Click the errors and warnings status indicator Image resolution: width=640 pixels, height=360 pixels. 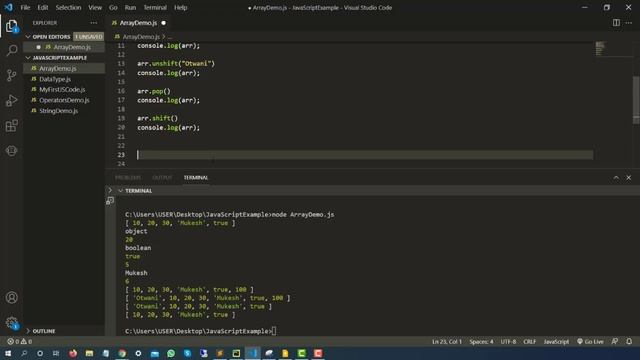point(19,342)
